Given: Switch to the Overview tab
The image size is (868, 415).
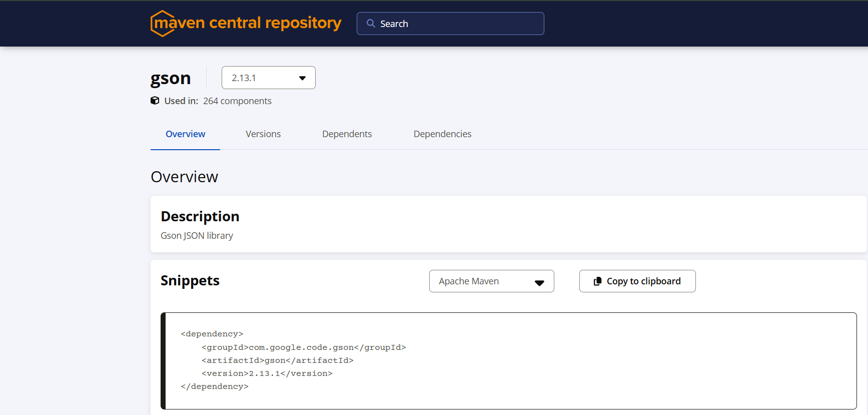Looking at the screenshot, I should click(x=186, y=134).
